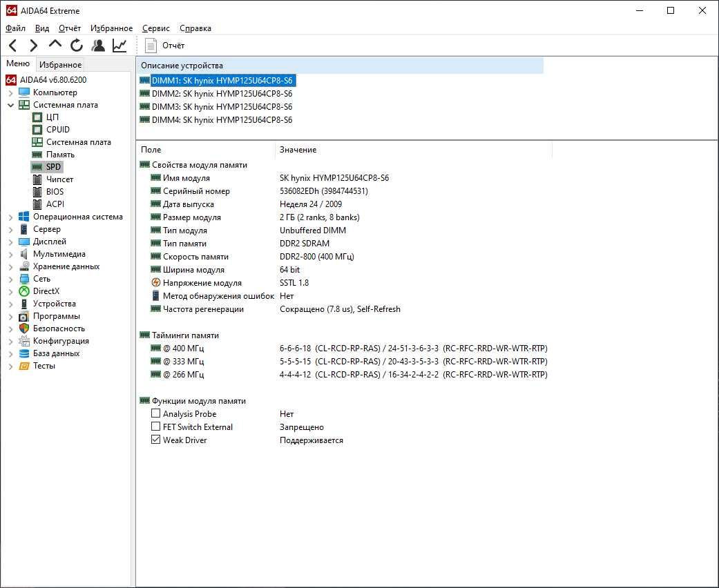This screenshot has width=719, height=588.
Task: Switch to the Меню tab
Action: 18,63
